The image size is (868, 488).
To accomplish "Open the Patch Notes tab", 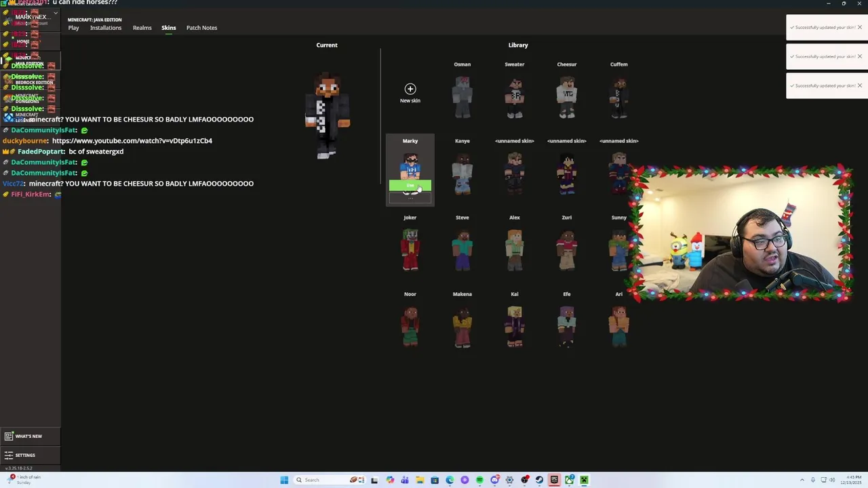I will pos(201,28).
